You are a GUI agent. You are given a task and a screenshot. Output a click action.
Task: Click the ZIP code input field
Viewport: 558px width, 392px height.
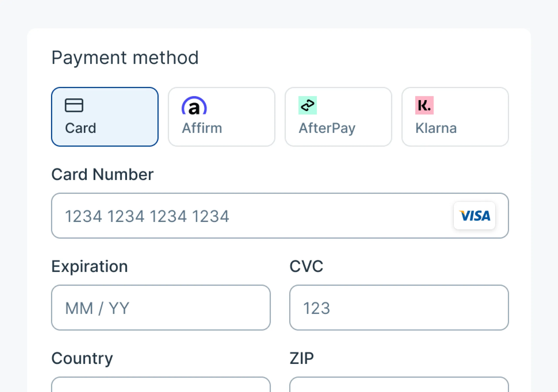tap(399, 385)
